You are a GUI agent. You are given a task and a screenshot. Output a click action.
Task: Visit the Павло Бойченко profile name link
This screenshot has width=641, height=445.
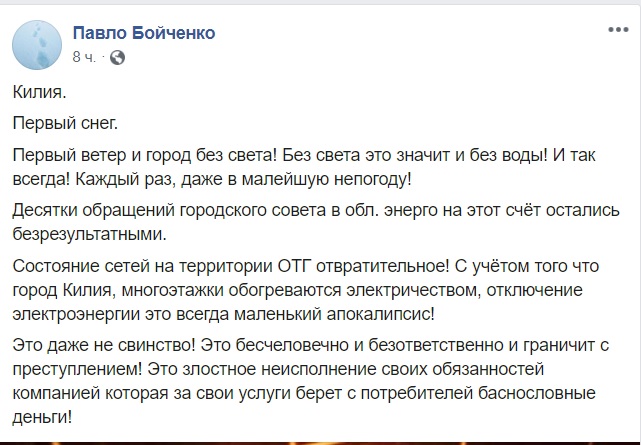pyautogui.click(x=144, y=33)
